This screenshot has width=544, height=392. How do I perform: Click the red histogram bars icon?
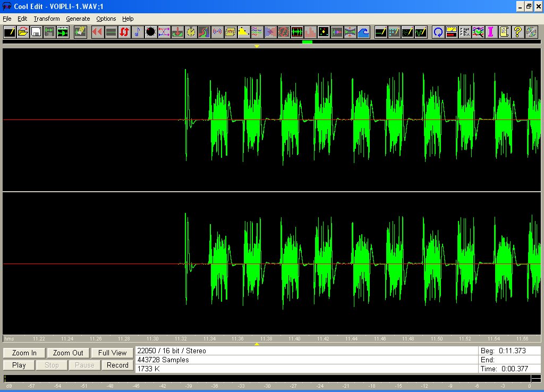coord(310,32)
